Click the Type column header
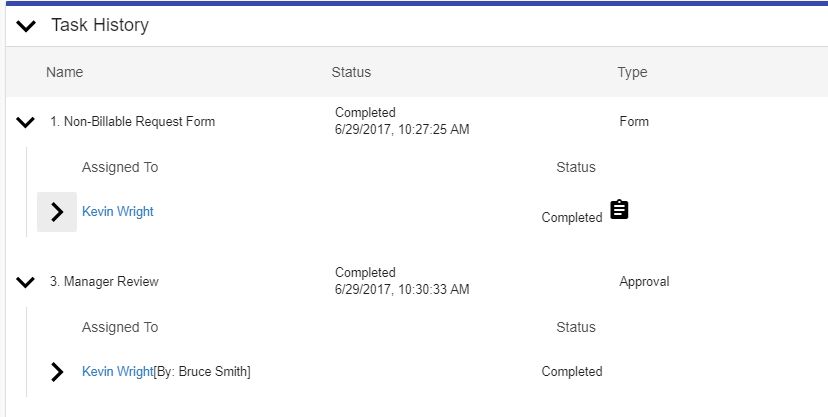This screenshot has height=417, width=828. pos(632,72)
